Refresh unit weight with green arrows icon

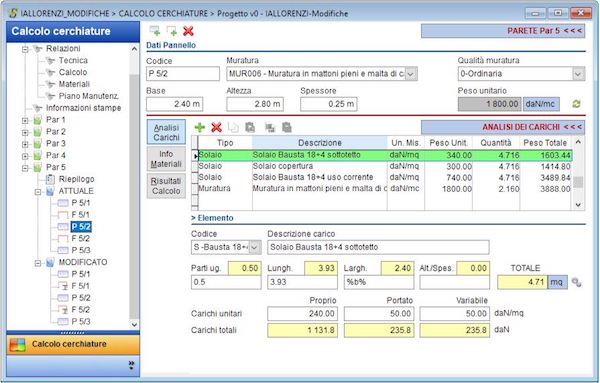[576, 104]
